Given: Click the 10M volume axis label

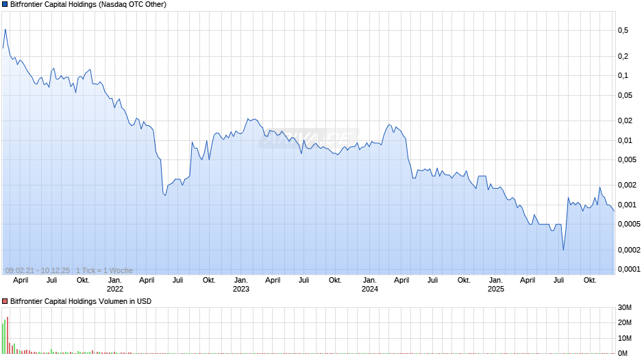Looking at the screenshot, I should (625, 338).
